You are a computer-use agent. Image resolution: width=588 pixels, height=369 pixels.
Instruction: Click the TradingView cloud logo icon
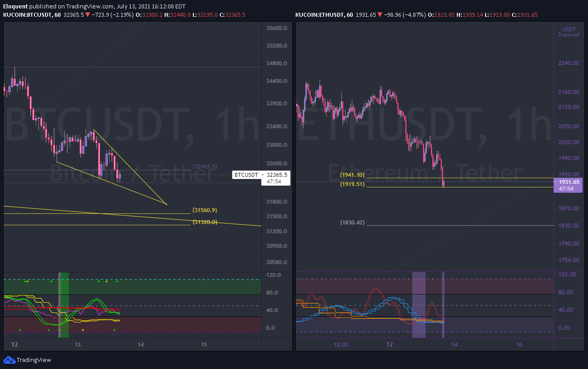(9, 360)
